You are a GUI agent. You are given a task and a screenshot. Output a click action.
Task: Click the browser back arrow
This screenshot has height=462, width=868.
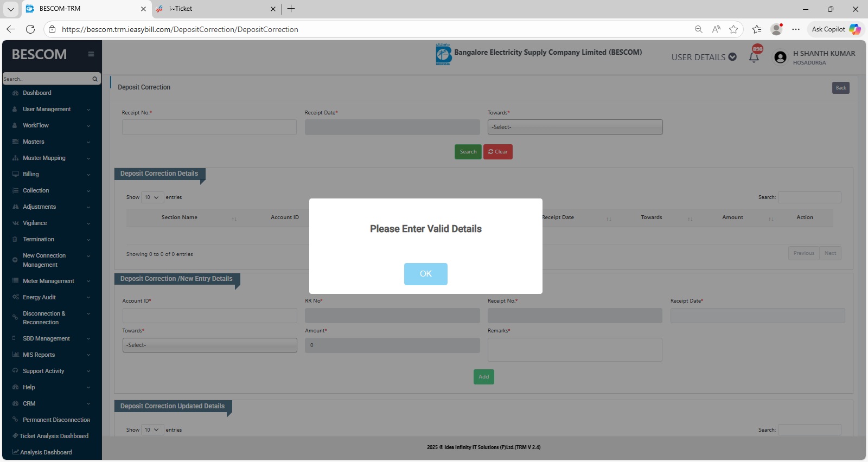point(11,29)
